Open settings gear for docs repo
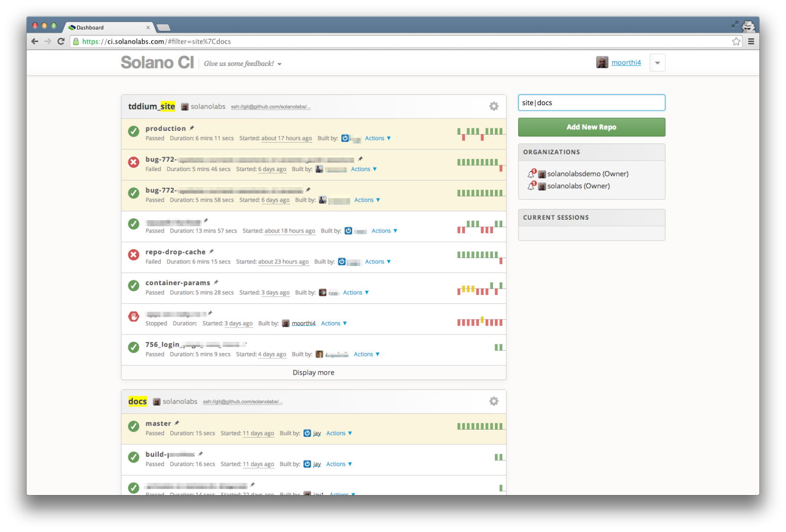The height and width of the screenshot is (532, 786). [x=494, y=401]
